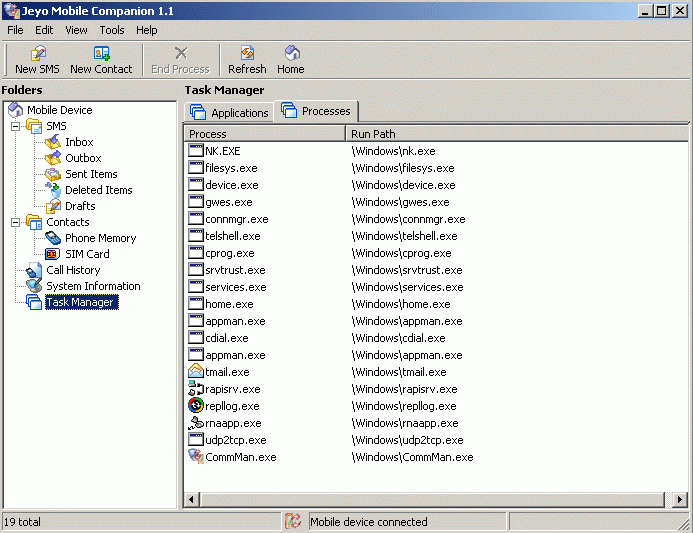Click the Outbox folder icon
The image size is (693, 533).
[53, 158]
